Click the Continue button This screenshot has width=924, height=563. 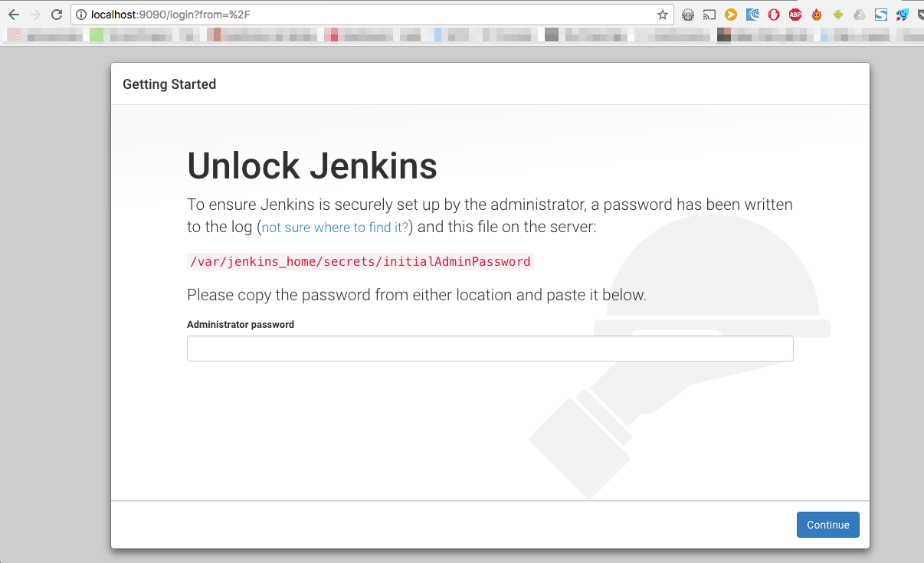point(827,525)
